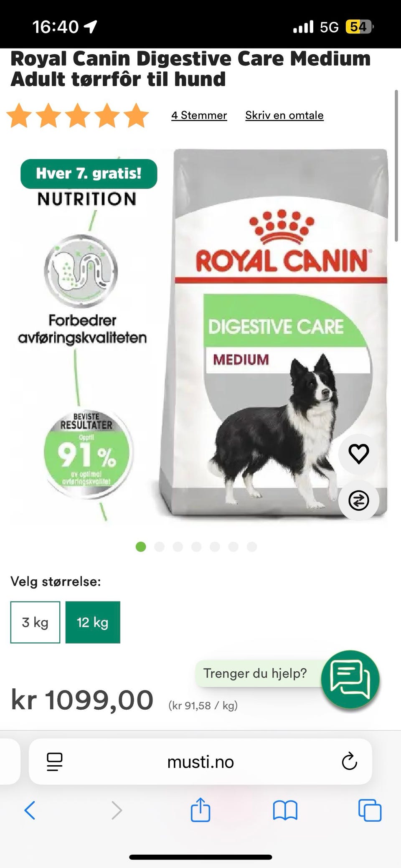Viewport: 401px width, 868px height.
Task: Open the chat help bubble icon
Action: [x=350, y=679]
